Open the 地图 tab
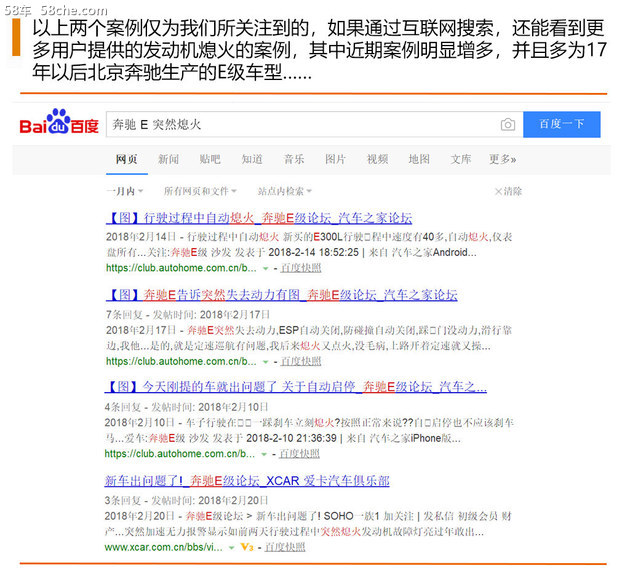 pyautogui.click(x=419, y=160)
